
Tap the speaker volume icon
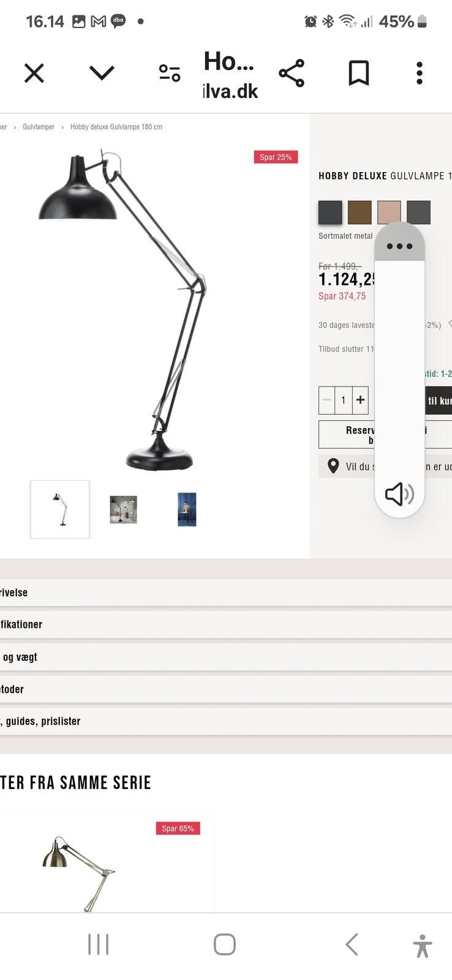(x=399, y=494)
